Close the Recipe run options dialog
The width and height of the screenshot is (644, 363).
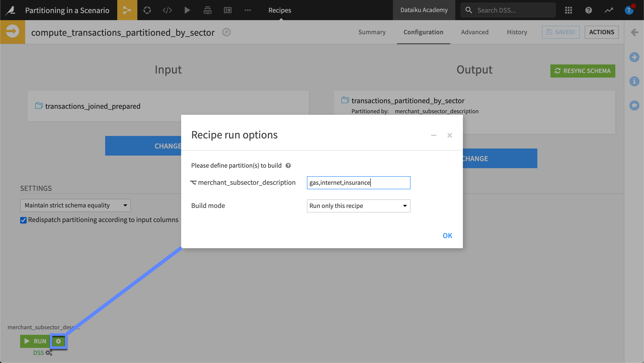click(450, 135)
